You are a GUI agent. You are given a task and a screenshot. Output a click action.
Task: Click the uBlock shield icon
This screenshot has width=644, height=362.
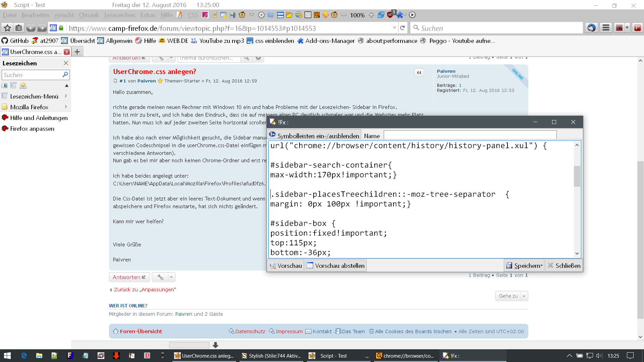390,15
